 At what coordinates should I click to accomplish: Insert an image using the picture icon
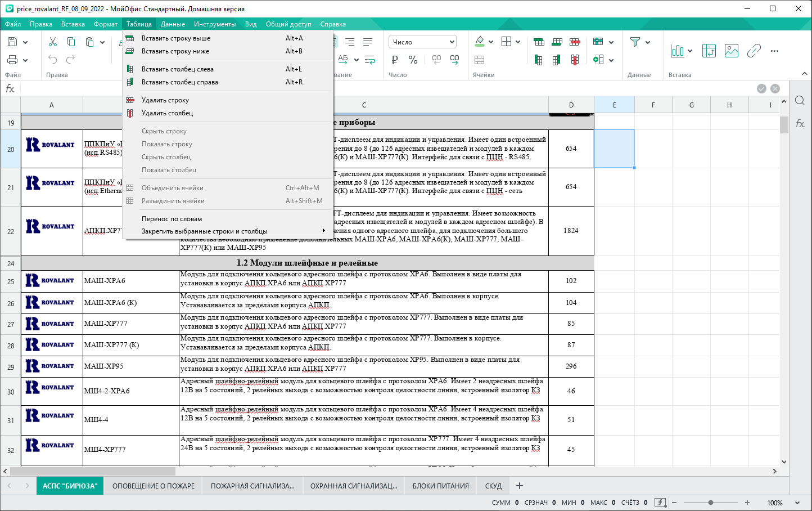click(731, 51)
